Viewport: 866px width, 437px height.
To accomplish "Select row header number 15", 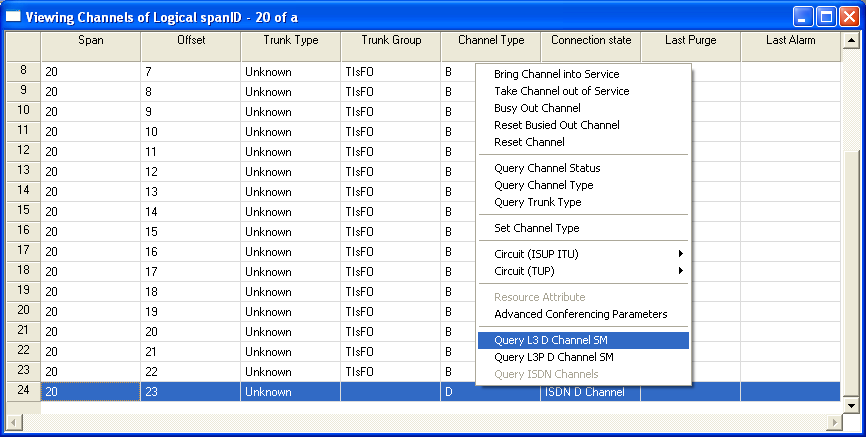I will point(23,210).
